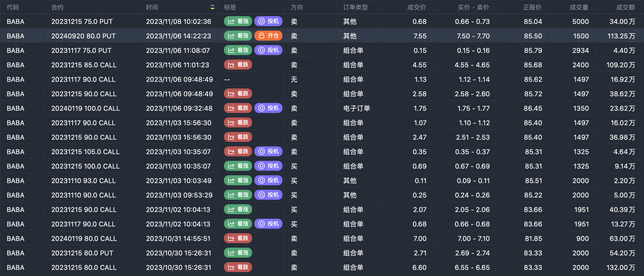Click the 标签 column header
Image resolution: width=644 pixels, height=276 pixels.
pos(230,7)
